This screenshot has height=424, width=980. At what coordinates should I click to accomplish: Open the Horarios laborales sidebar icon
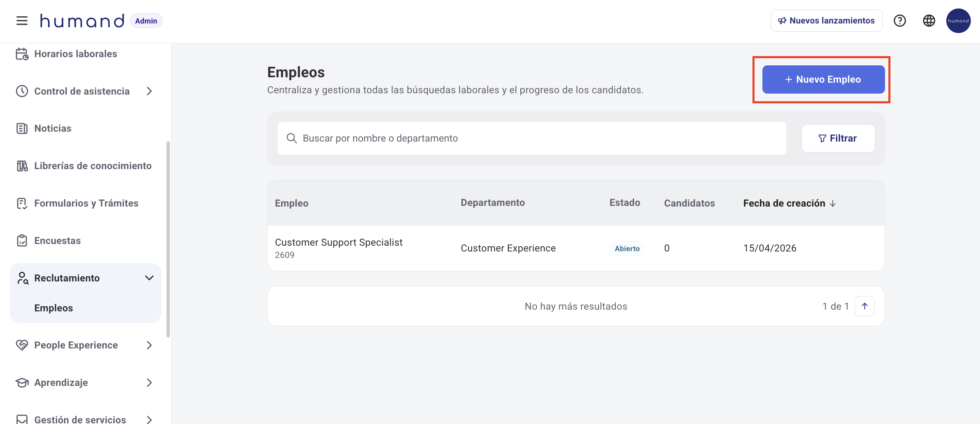point(22,54)
